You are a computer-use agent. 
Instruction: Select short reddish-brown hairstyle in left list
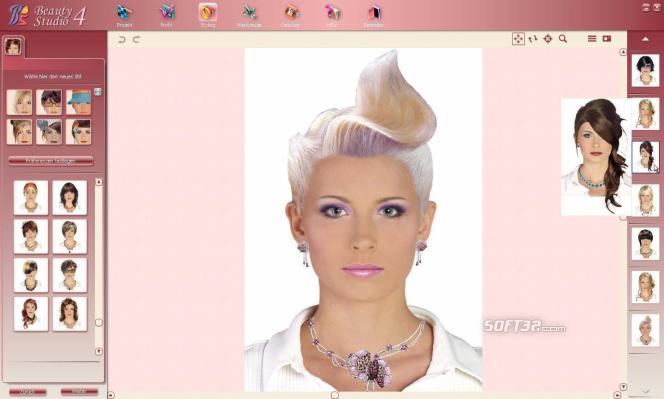tap(31, 236)
